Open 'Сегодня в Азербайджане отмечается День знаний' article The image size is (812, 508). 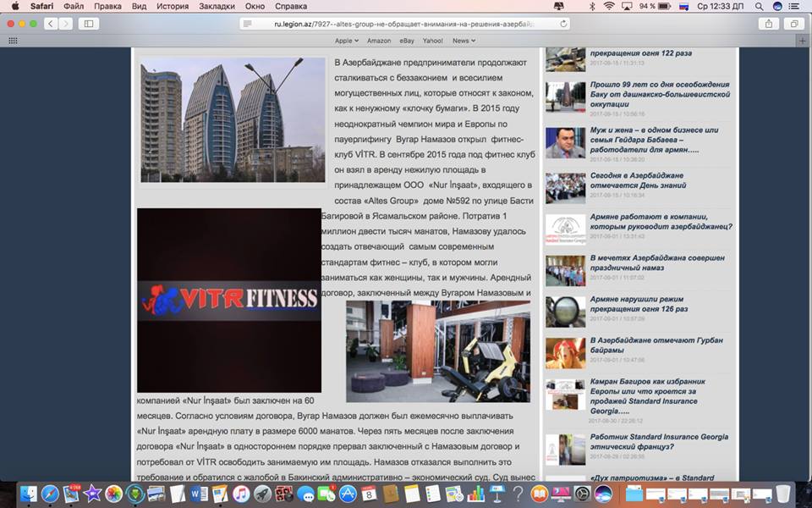[x=638, y=180]
